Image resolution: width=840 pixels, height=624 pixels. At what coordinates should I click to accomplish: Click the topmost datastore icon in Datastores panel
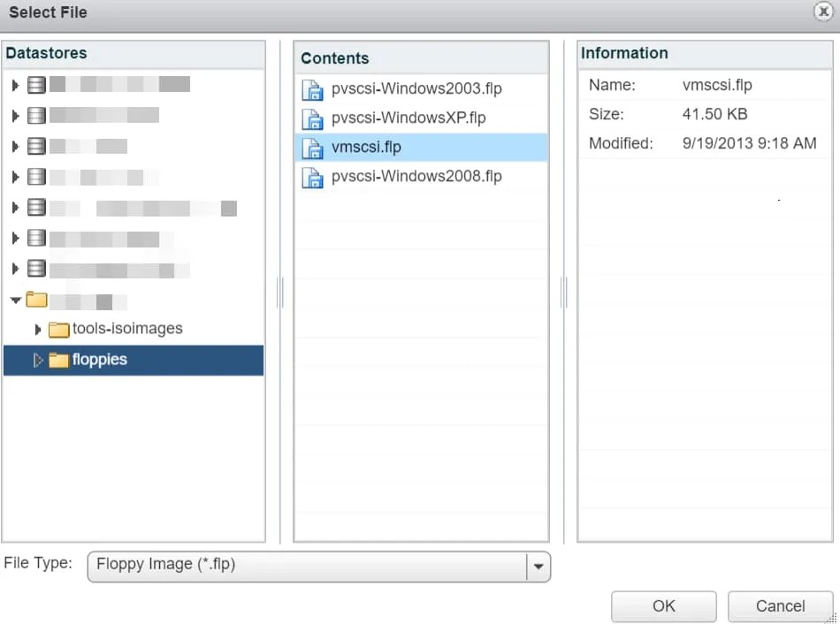[x=34, y=84]
